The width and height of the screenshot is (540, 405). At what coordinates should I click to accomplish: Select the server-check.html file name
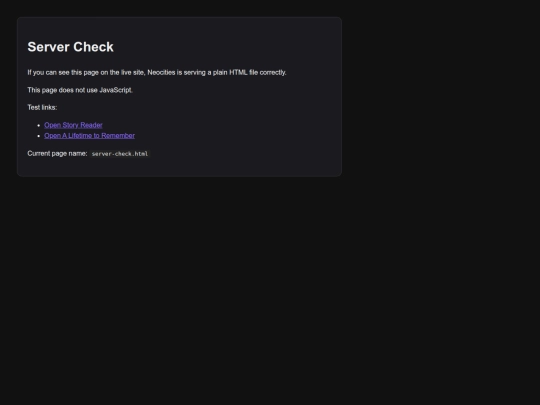(x=120, y=154)
